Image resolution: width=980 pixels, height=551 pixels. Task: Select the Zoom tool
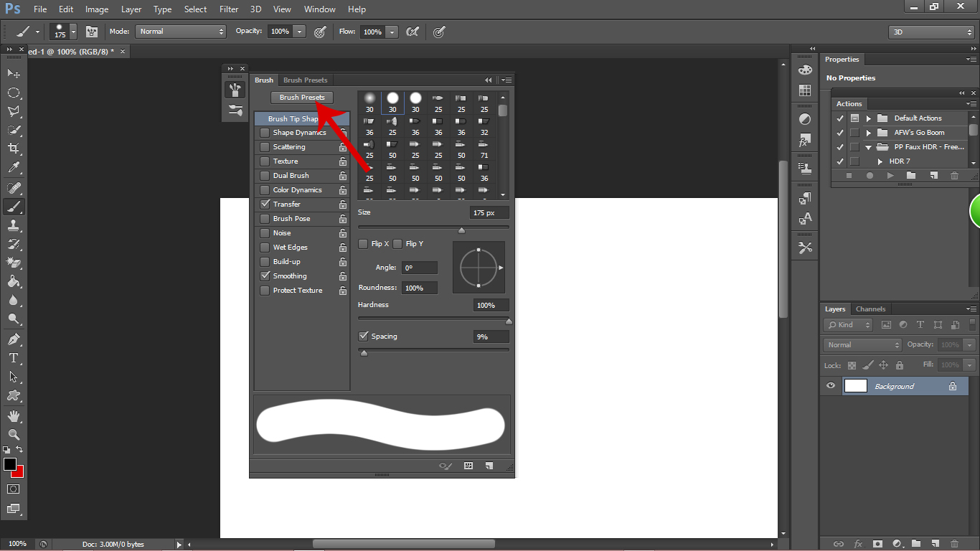point(14,434)
